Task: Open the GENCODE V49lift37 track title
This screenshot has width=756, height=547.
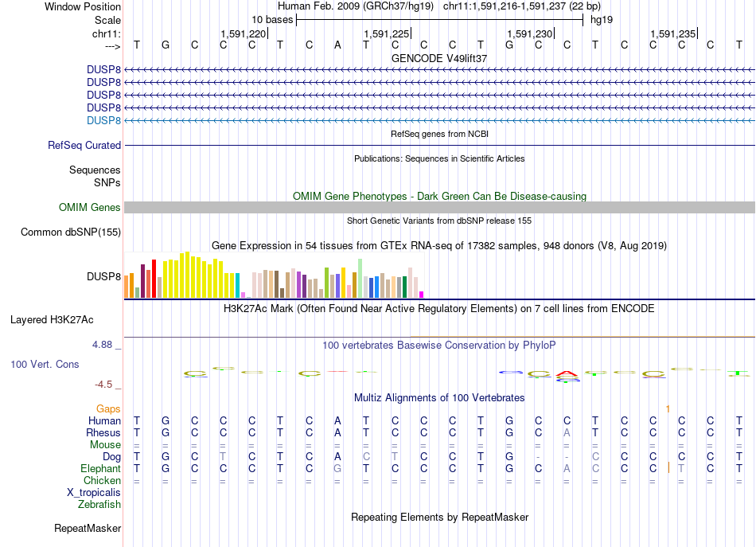Action: (x=439, y=58)
